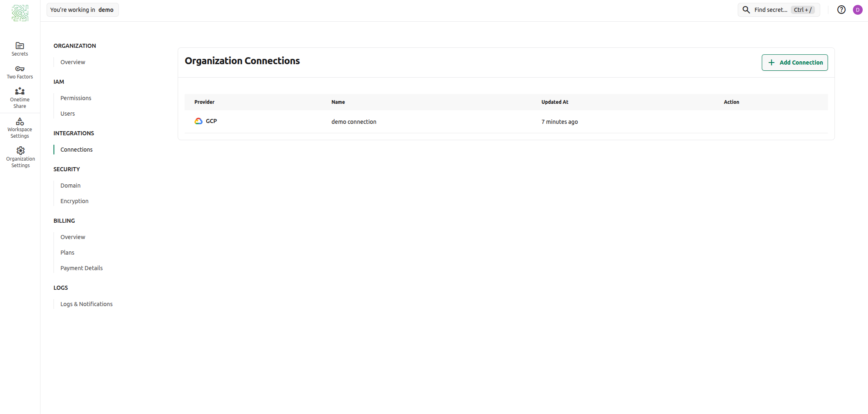This screenshot has width=868, height=414.
Task: Click the GCP provider logo
Action: point(199,121)
